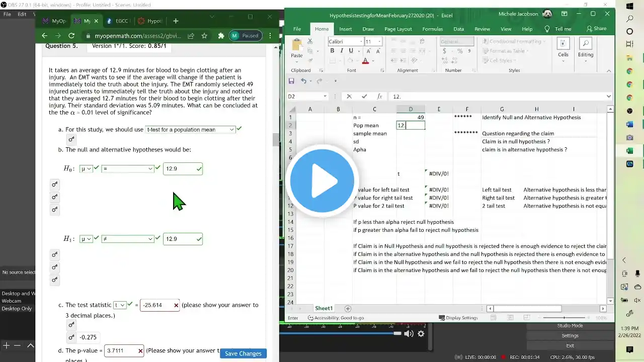Image resolution: width=644 pixels, height=362 pixels.
Task: Click the OBS Studio Mode button
Action: click(x=570, y=326)
